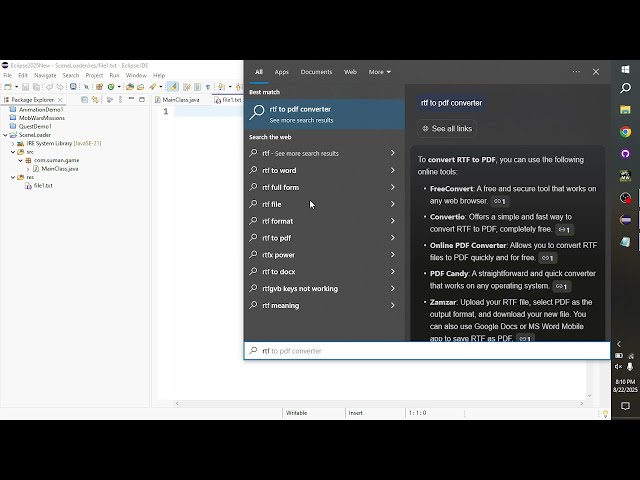Open best match rtf to pdf converter

point(324,114)
